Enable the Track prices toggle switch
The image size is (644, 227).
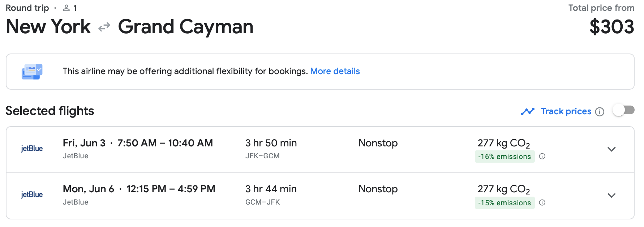click(x=623, y=110)
